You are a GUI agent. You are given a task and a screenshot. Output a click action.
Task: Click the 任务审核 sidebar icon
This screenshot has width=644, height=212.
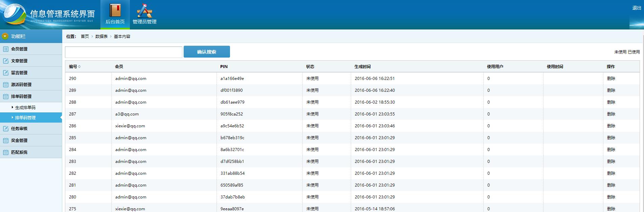pyautogui.click(x=6, y=129)
